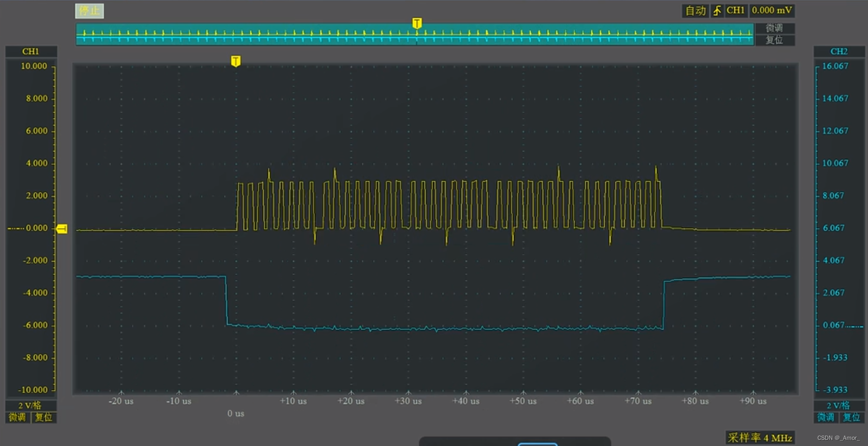Click 微调 under the CH2 scale
868x446 pixels.
[x=826, y=417]
